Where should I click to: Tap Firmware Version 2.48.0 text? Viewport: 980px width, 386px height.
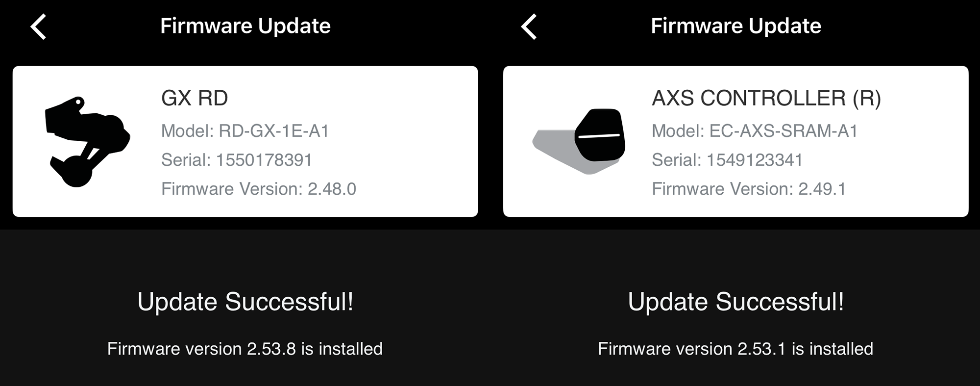(259, 189)
